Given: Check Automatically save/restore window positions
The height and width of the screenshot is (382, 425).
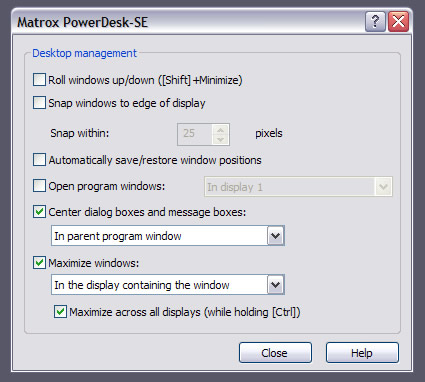Looking at the screenshot, I should 39,160.
